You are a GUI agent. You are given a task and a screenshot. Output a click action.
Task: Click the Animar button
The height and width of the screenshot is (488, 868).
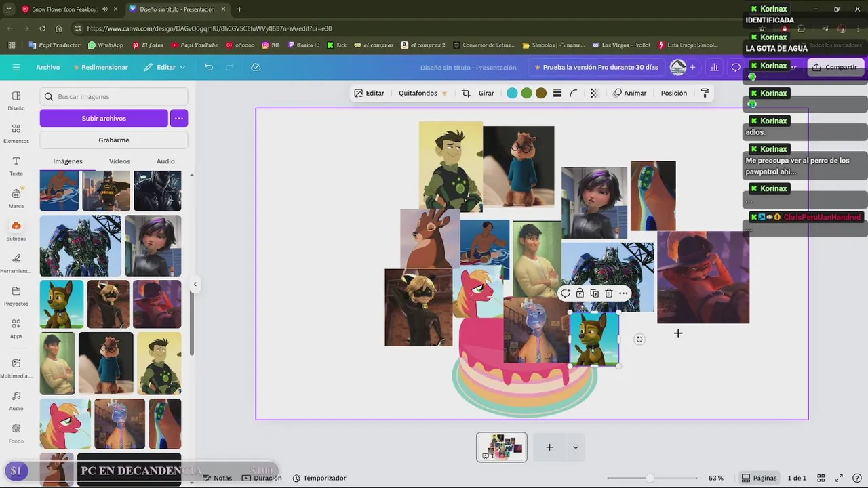point(629,93)
